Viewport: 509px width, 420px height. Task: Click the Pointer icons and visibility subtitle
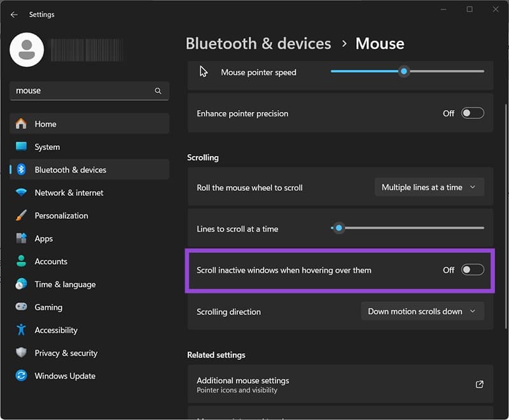pos(237,390)
